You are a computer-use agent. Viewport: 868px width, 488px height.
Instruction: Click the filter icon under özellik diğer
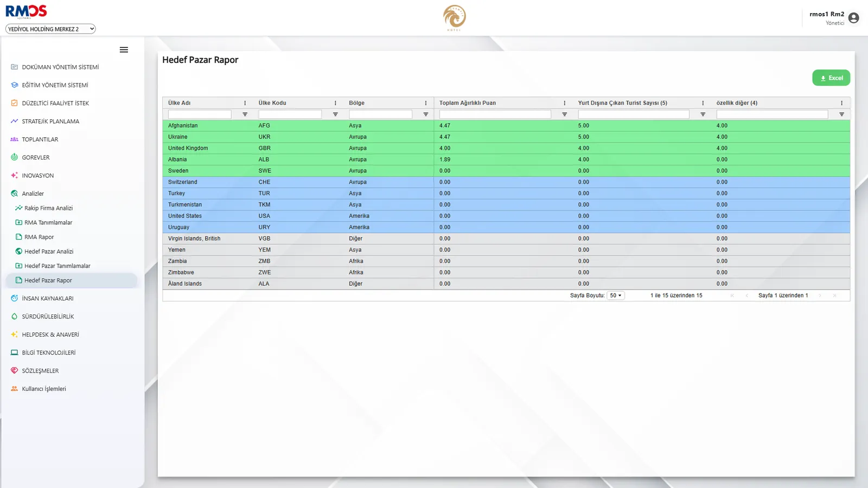[x=842, y=114]
